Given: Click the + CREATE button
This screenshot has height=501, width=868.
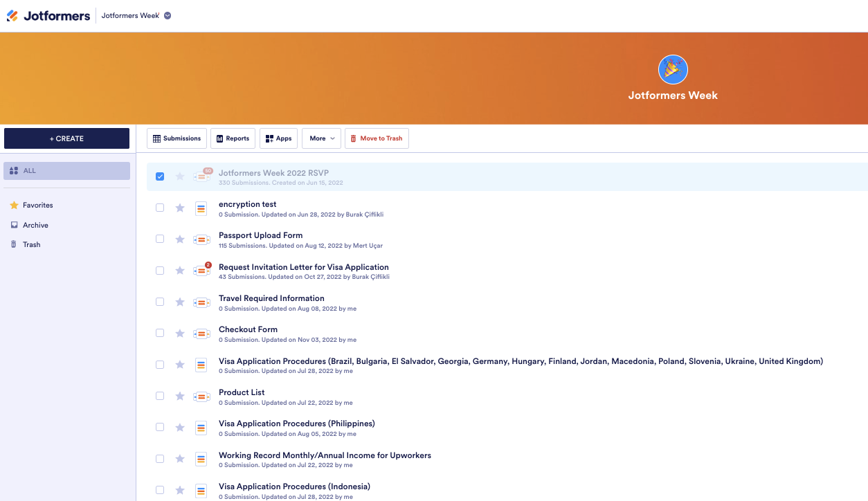Looking at the screenshot, I should (x=66, y=138).
